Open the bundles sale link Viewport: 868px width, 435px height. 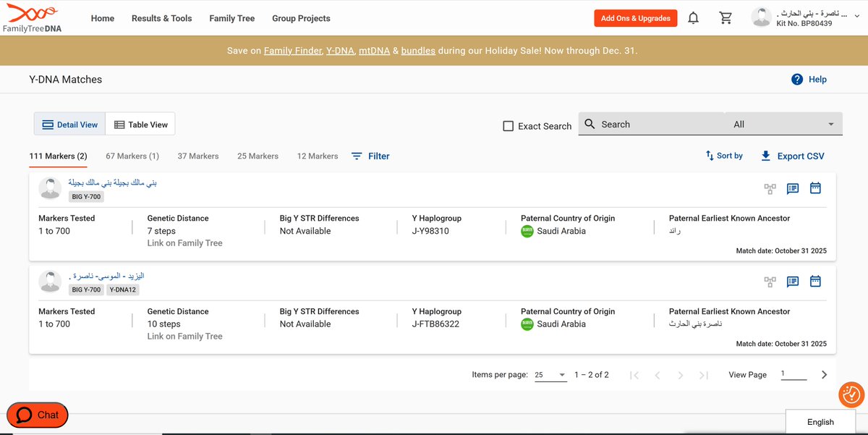[x=418, y=51]
